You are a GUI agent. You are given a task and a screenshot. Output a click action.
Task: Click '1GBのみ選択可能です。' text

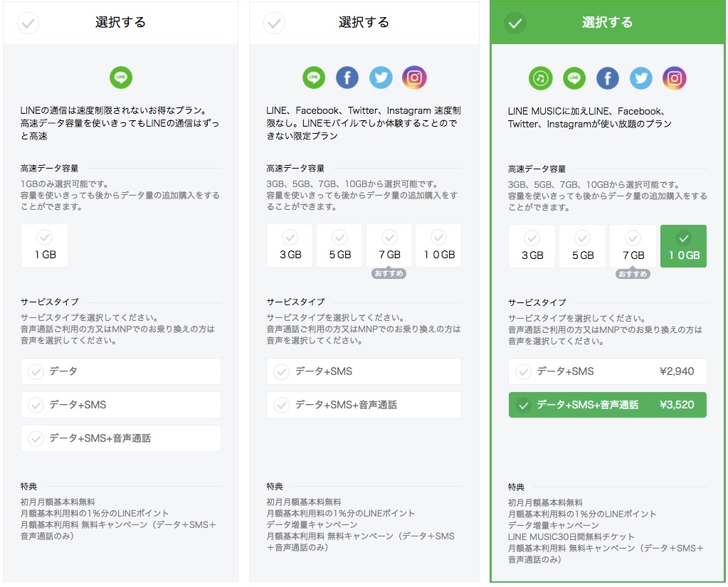(64, 184)
